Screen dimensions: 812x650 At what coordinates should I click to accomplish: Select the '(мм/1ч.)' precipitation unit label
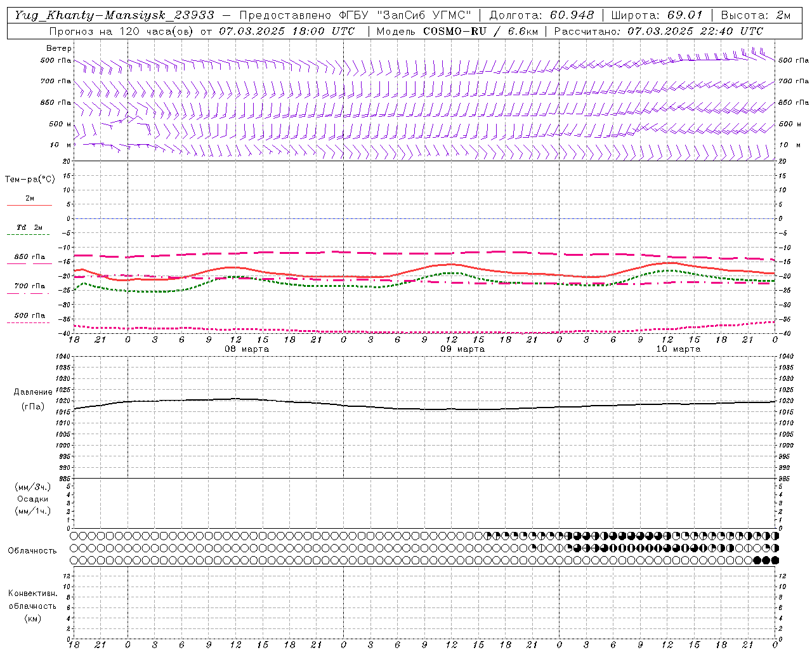click(33, 511)
